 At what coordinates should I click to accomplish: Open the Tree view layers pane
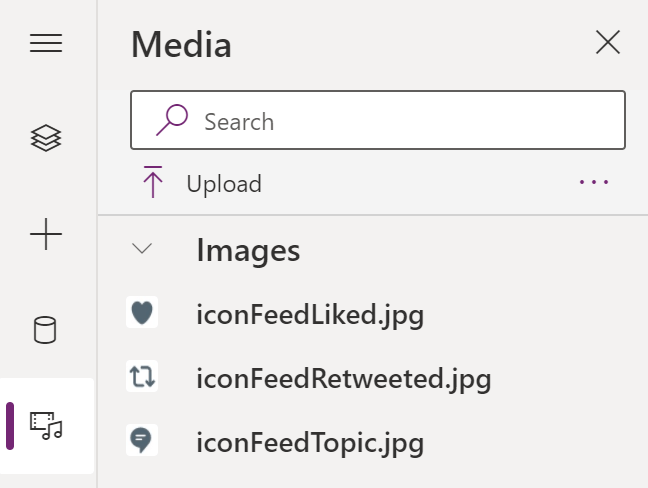click(46, 139)
